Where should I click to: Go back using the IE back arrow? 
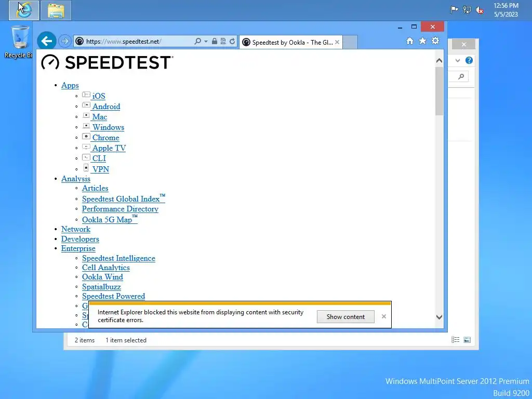tap(46, 42)
